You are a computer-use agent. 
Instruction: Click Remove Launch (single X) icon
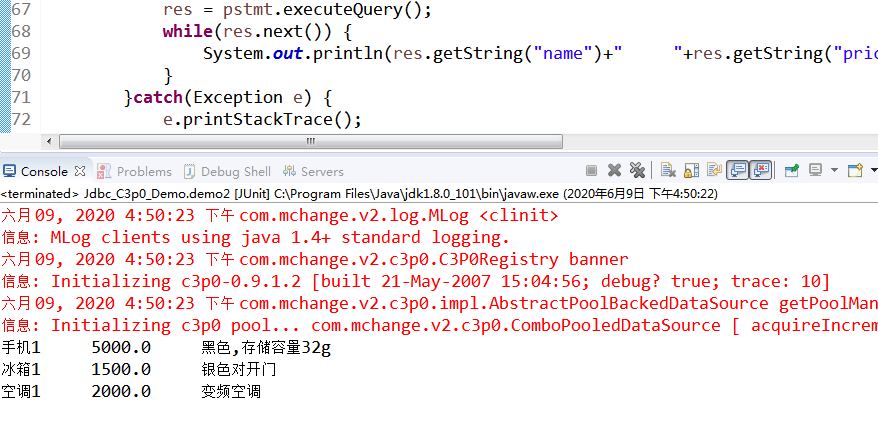(614, 171)
